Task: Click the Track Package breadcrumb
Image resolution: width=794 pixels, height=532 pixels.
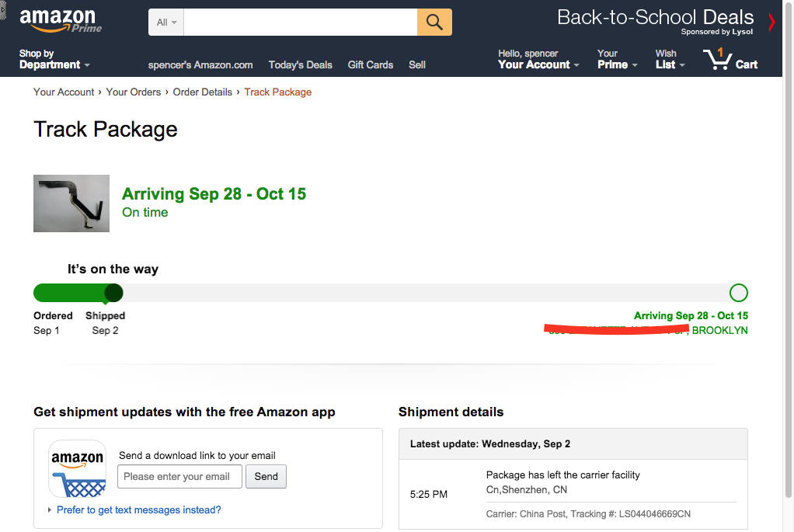Action: (278, 92)
